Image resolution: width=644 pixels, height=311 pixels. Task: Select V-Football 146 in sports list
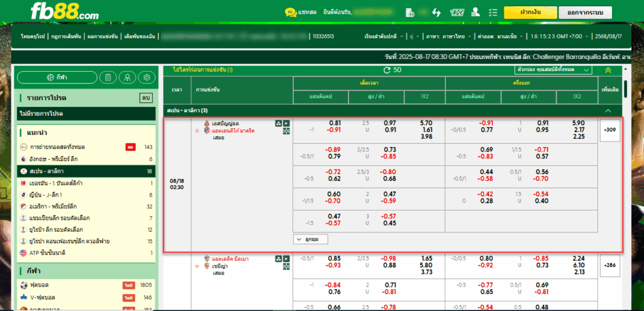pyautogui.click(x=86, y=297)
